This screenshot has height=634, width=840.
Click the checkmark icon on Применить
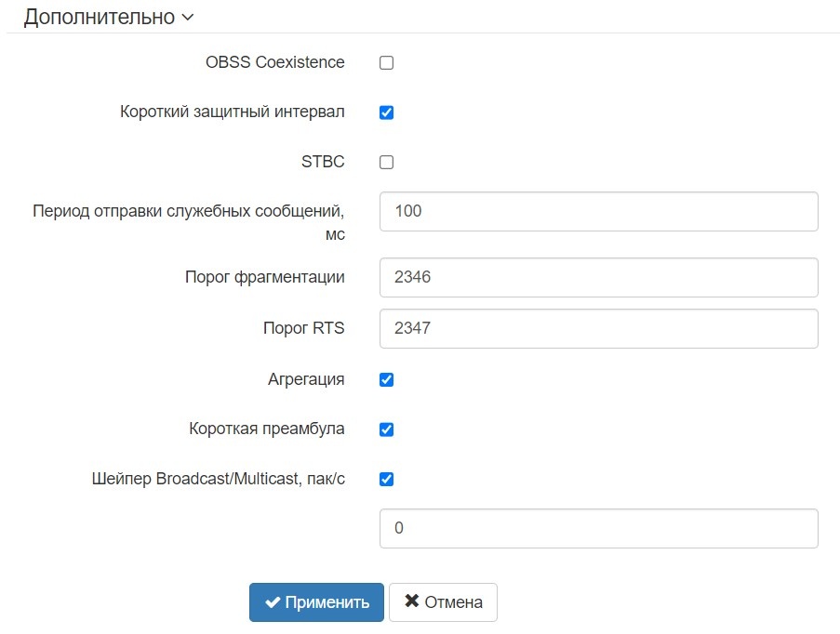[x=273, y=602]
